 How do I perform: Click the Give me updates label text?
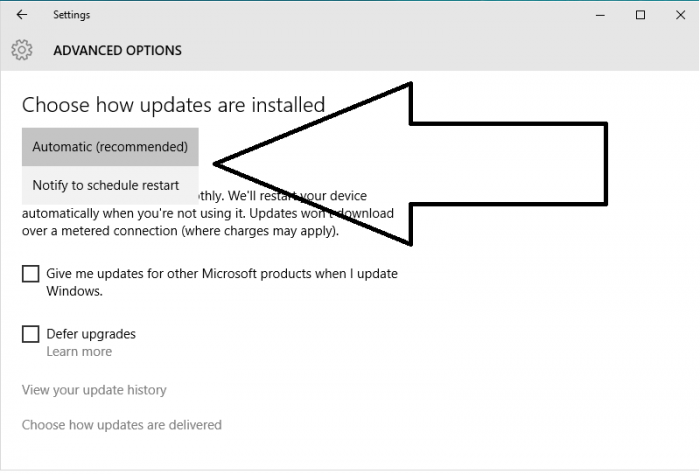pos(223,274)
